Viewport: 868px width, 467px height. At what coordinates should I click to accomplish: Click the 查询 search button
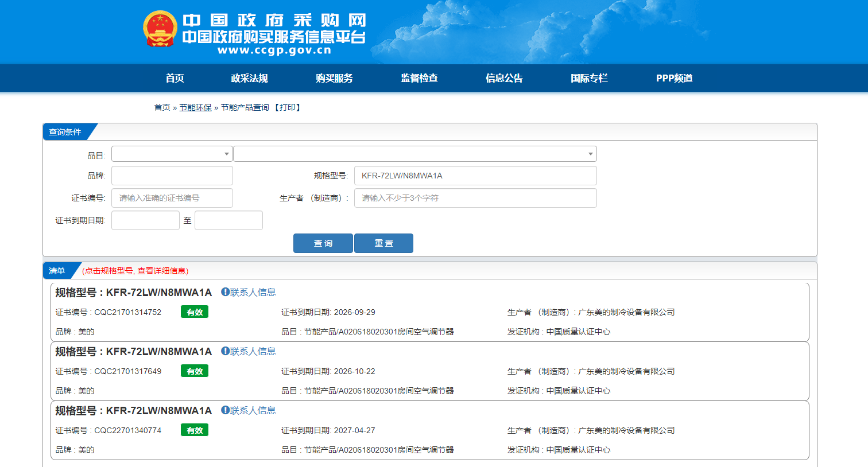point(323,243)
